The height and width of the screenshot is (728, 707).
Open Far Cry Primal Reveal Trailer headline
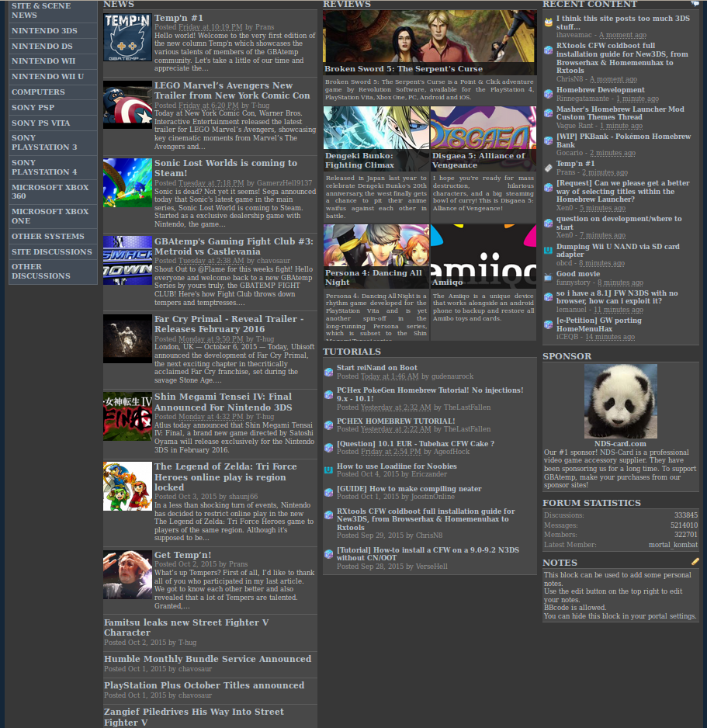[229, 324]
